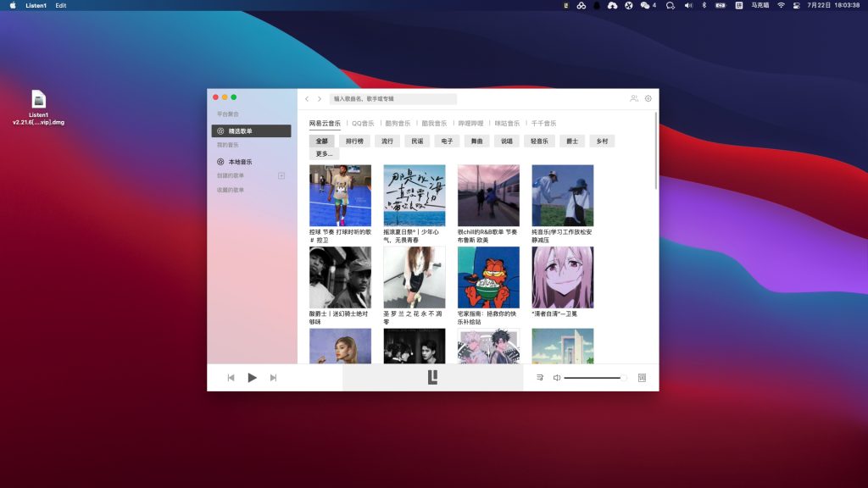Screen dimensions: 868x488
Task: Click the user account icon near the search bar
Action: tap(633, 98)
